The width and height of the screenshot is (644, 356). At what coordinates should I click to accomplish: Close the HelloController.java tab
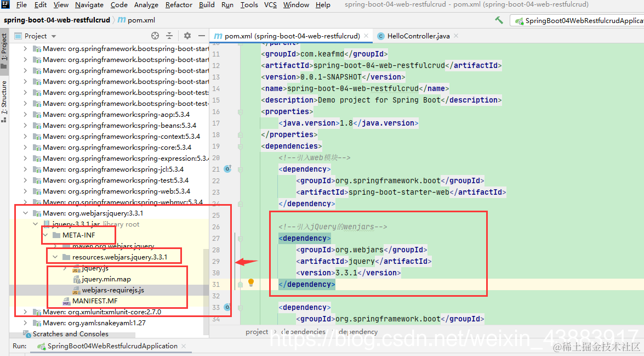coord(456,36)
